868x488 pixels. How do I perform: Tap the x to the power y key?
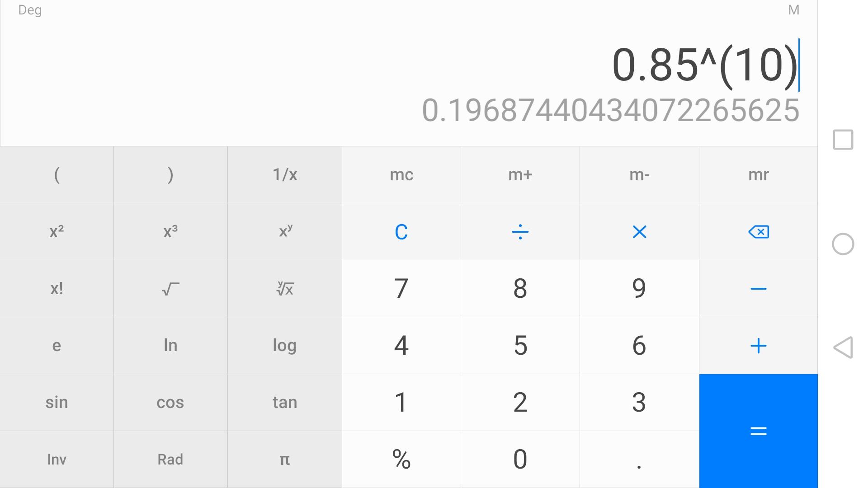285,232
